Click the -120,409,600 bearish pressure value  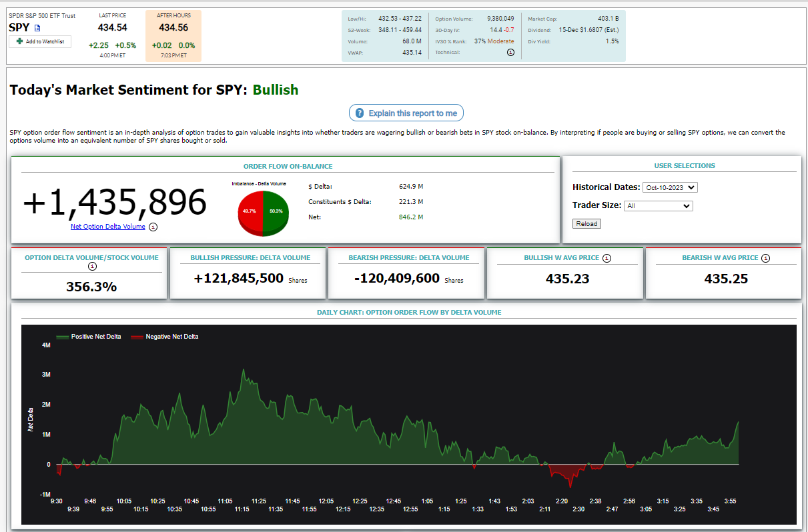[x=397, y=279]
